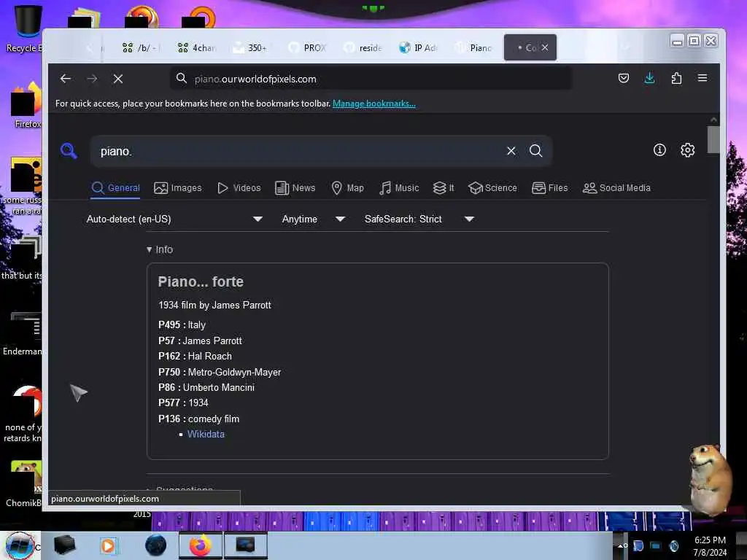This screenshot has height=560, width=747.
Task: Select the Map search category
Action: pyautogui.click(x=348, y=187)
